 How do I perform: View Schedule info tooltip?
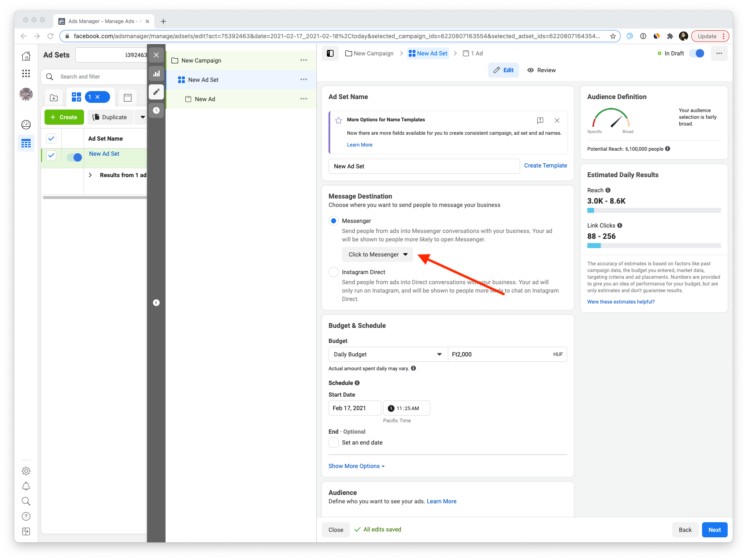point(357,383)
